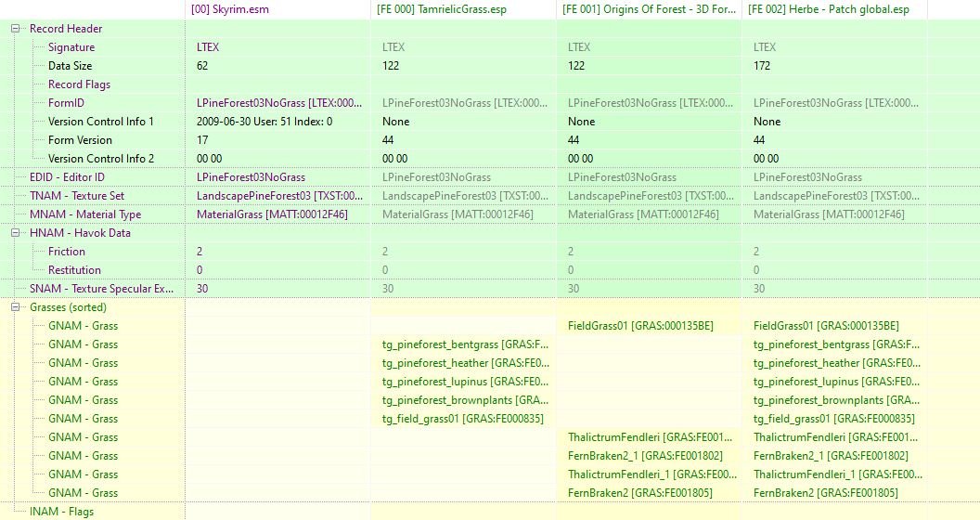Select the Record Flags row label
Viewport: 980px width, 520px height.
coord(79,84)
